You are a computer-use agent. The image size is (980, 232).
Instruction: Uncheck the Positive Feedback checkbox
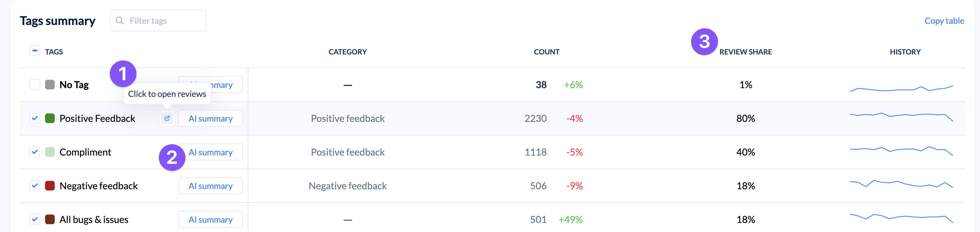click(x=35, y=119)
